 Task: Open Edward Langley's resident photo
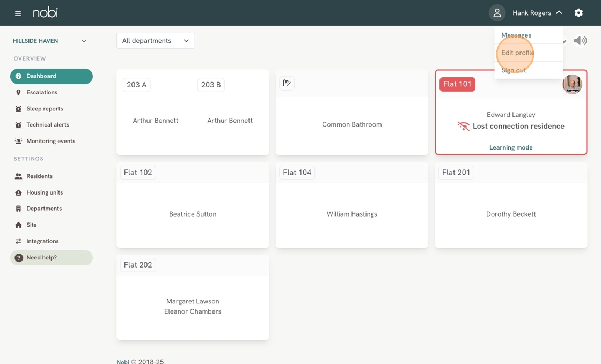572,84
